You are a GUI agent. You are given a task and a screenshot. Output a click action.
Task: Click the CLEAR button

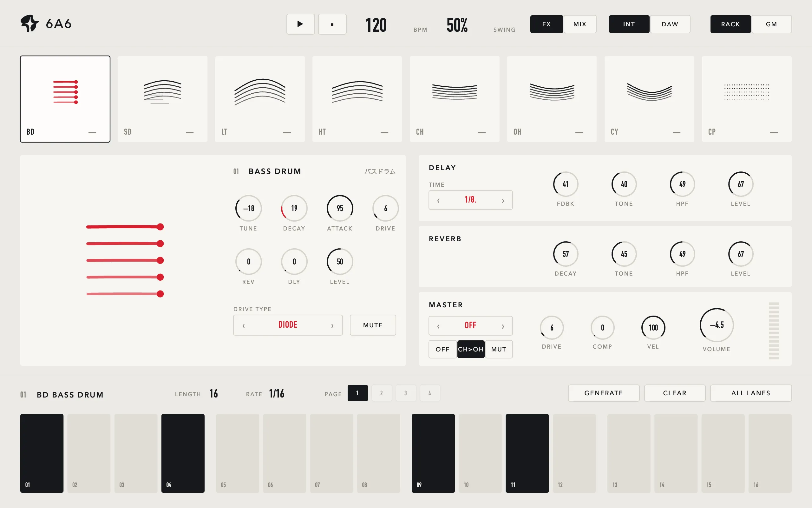pos(675,393)
